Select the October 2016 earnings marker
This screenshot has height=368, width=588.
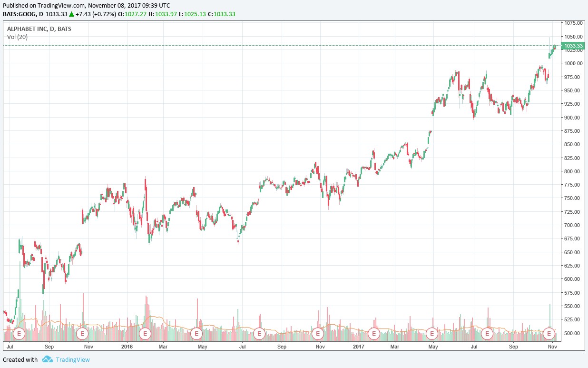(x=318, y=333)
